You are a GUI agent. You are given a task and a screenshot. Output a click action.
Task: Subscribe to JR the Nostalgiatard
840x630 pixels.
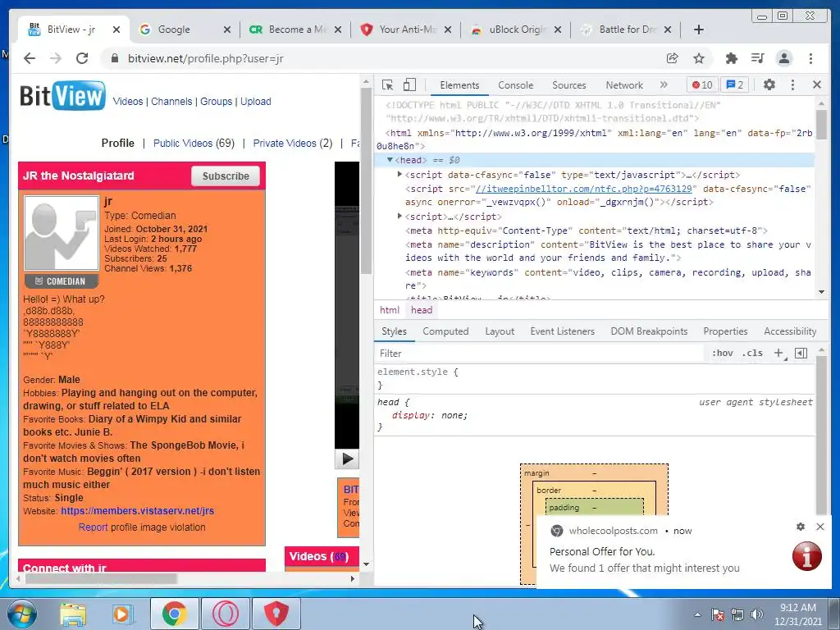coord(226,176)
